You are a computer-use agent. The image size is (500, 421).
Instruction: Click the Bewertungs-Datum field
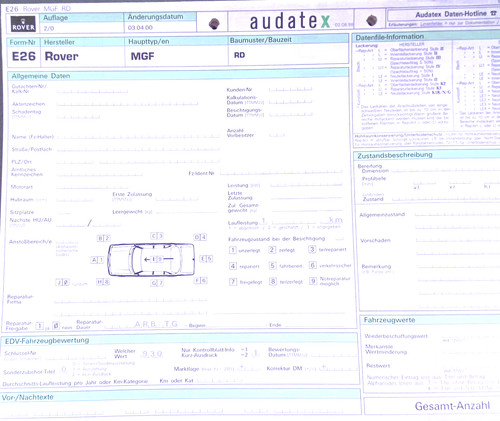[x=334, y=354]
